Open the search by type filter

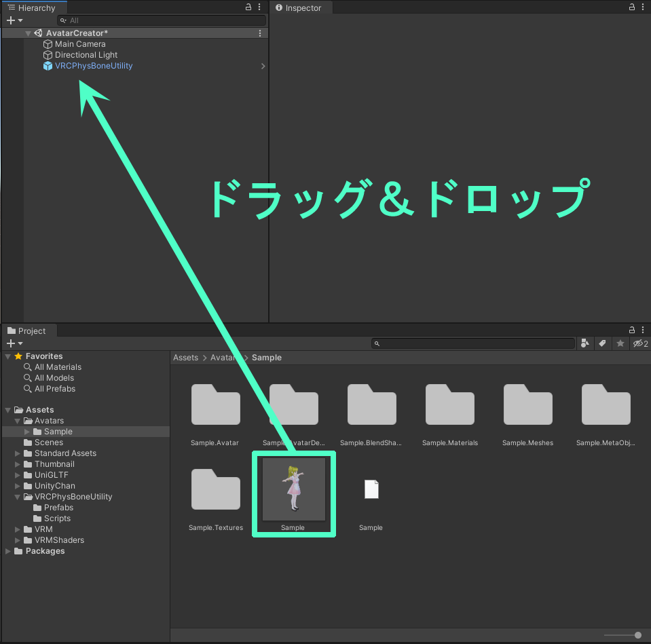pyautogui.click(x=585, y=343)
